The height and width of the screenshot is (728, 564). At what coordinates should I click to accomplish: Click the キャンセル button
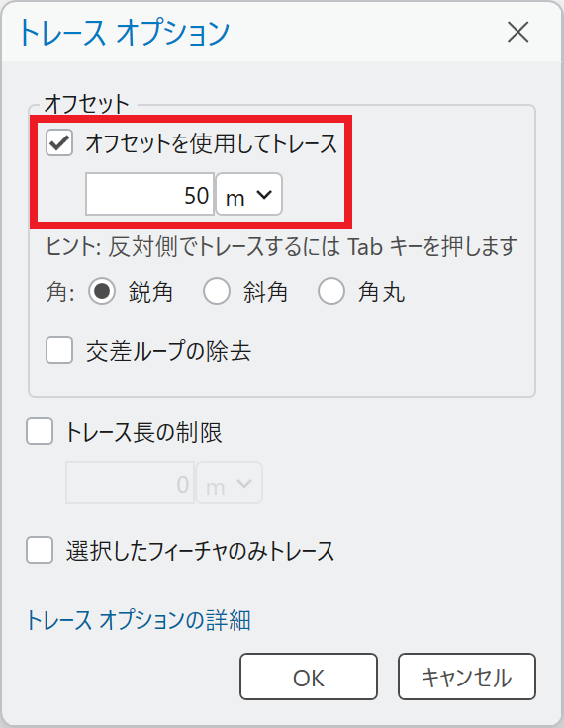[467, 677]
